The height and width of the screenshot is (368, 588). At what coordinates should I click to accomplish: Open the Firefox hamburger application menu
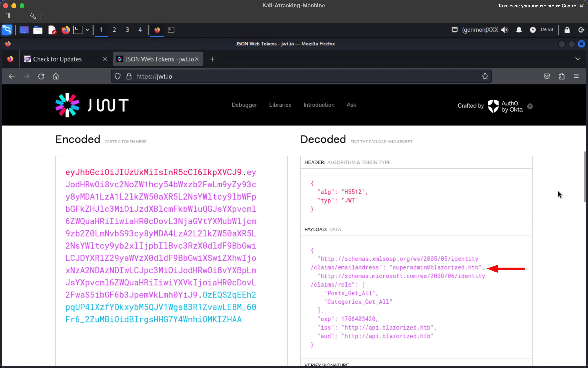tap(576, 76)
